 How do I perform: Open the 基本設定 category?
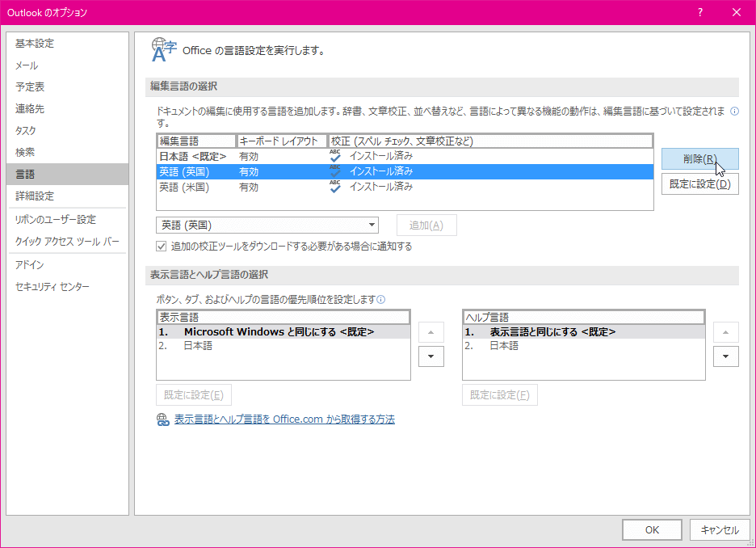coord(68,44)
